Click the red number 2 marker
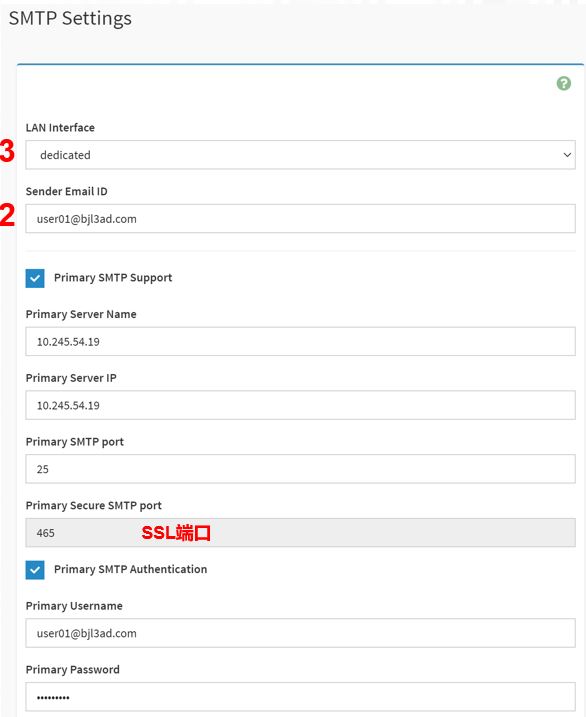The height and width of the screenshot is (717, 586). (x=7, y=215)
